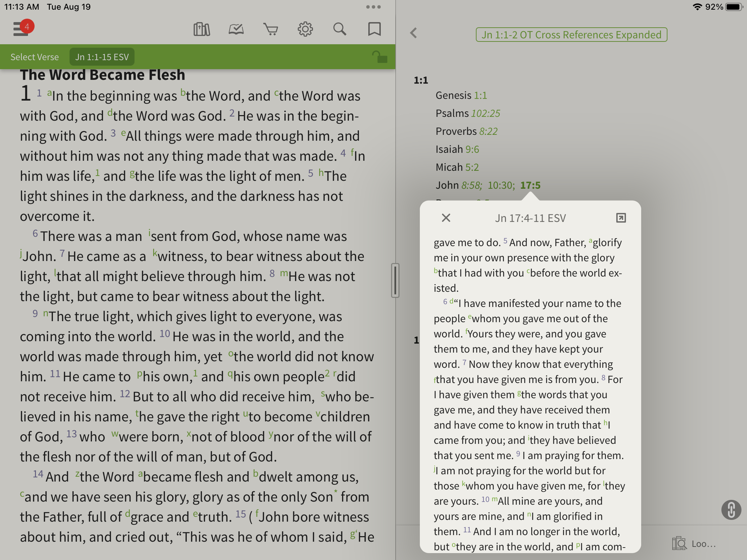Open Jn 1:1-2 OT Cross References title
Viewport: 747px width, 560px height.
coord(571,35)
